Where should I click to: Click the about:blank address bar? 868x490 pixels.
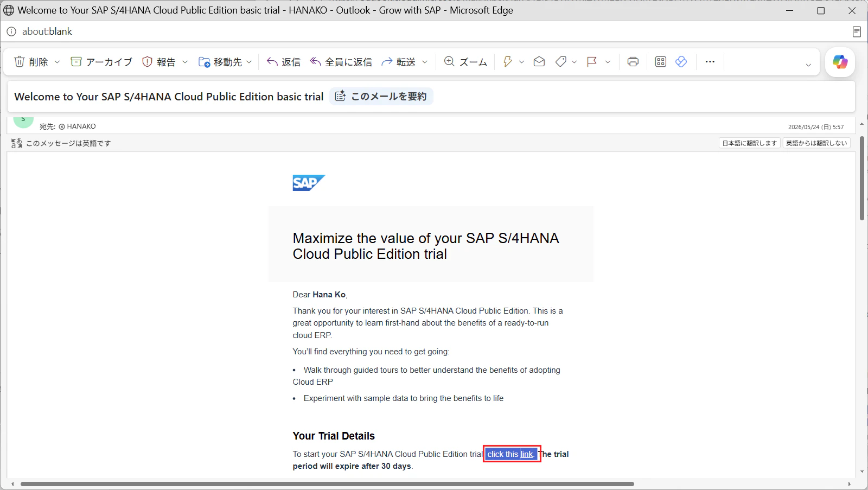[47, 31]
